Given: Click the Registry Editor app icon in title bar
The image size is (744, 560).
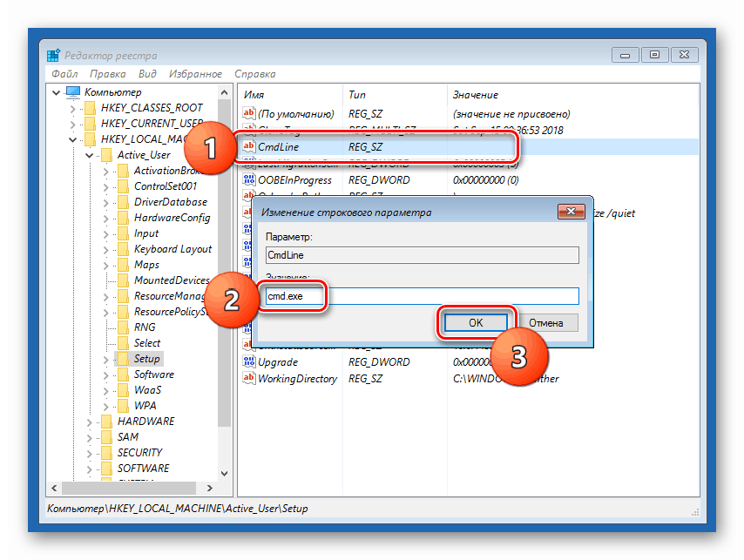Looking at the screenshot, I should 53,56.
